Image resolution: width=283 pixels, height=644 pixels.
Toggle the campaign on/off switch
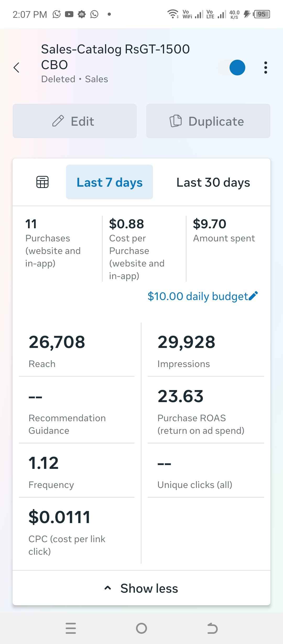[231, 68]
